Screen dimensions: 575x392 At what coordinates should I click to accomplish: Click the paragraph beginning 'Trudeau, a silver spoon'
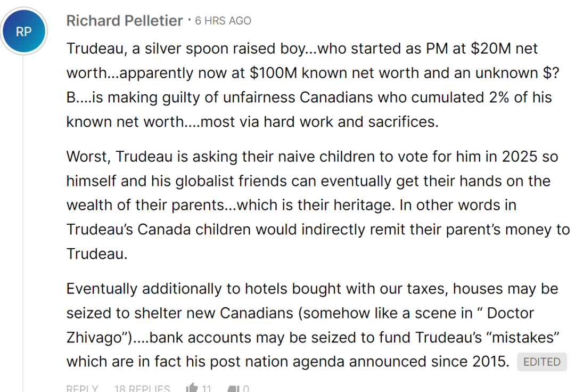[x=313, y=85]
